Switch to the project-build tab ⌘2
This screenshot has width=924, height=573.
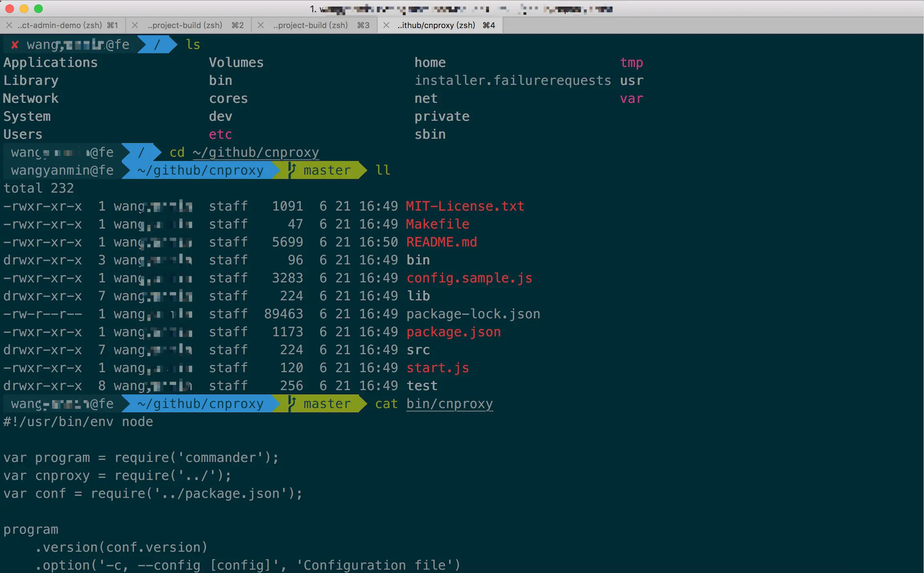tap(185, 25)
